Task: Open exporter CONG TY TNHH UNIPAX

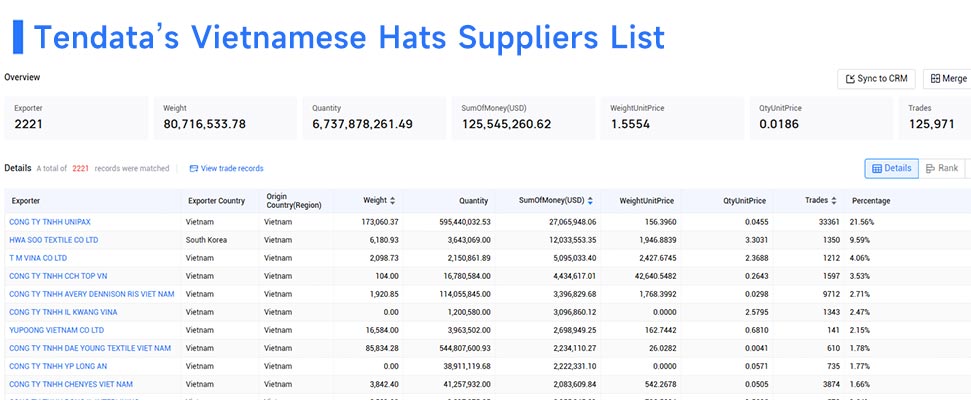Action: click(x=50, y=222)
